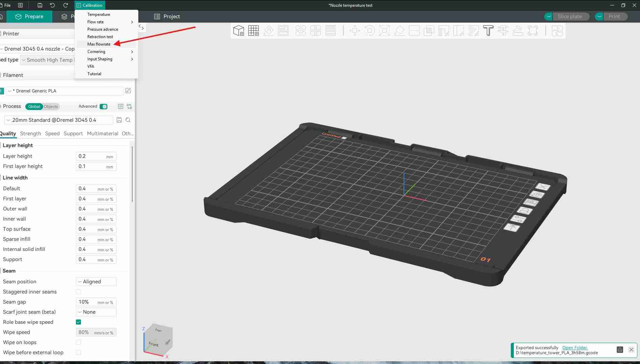Enable the Wipe on loops checkbox

(78, 342)
